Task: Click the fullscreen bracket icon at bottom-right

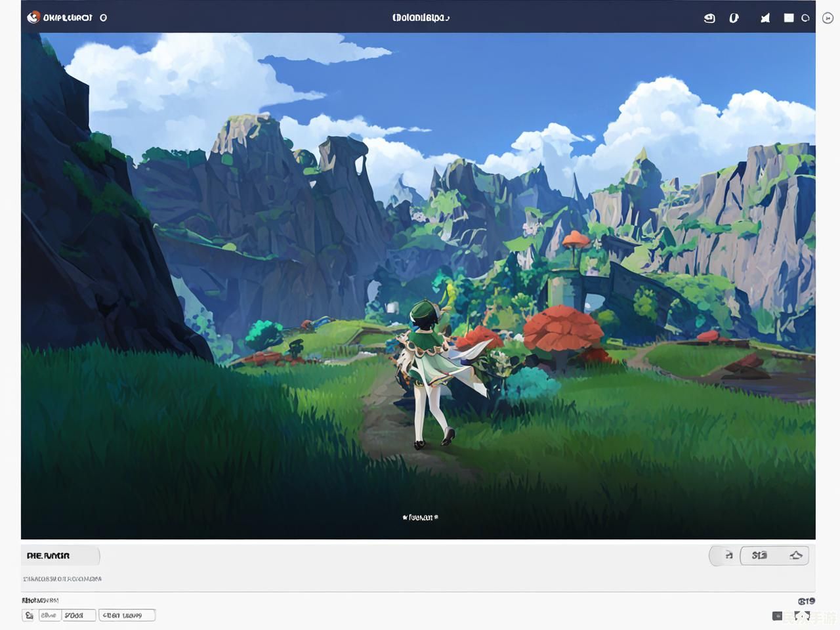Action: [801, 616]
